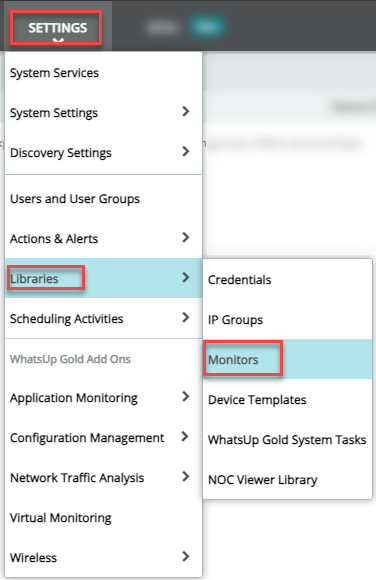Open Discovery Settings menu item
Viewport: 376px width, 580px height.
coord(103,153)
